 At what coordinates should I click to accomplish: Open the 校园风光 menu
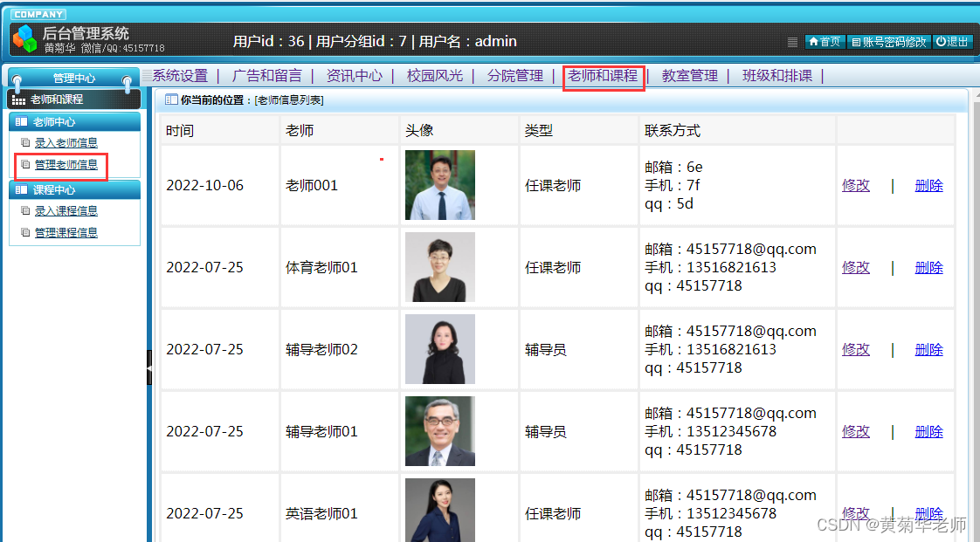click(435, 76)
